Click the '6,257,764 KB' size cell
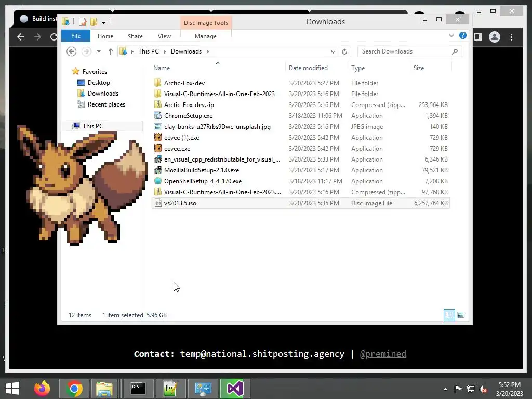532x399 pixels. 431,203
